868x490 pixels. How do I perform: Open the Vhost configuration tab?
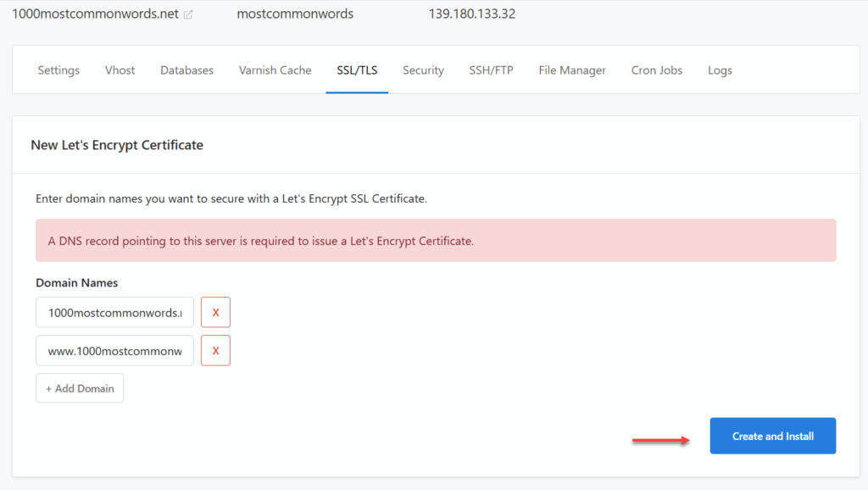pos(120,70)
